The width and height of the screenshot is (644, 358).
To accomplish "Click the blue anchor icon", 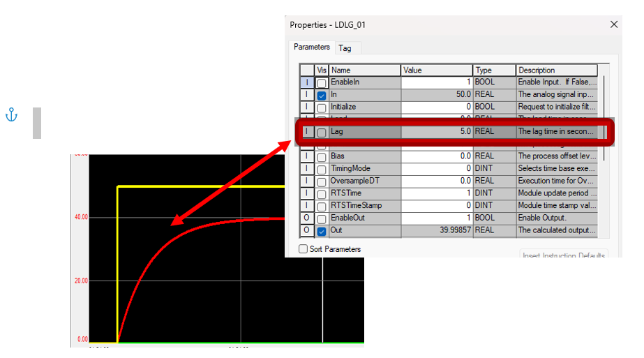I will point(11,114).
